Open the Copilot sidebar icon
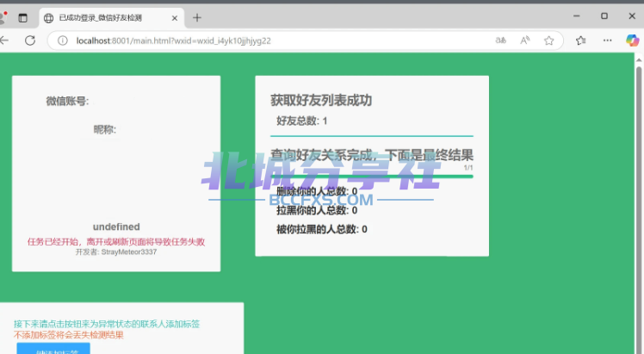644x354 pixels. click(x=633, y=40)
